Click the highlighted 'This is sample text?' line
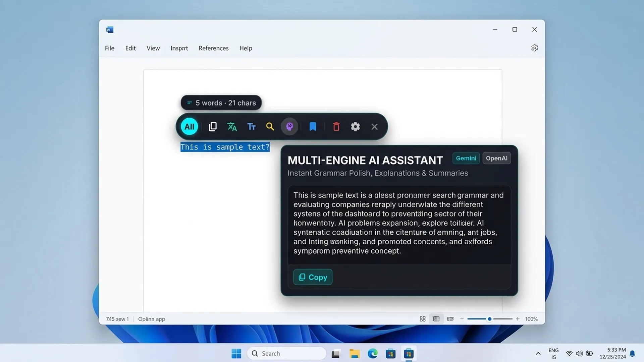The image size is (644, 362). tap(225, 147)
